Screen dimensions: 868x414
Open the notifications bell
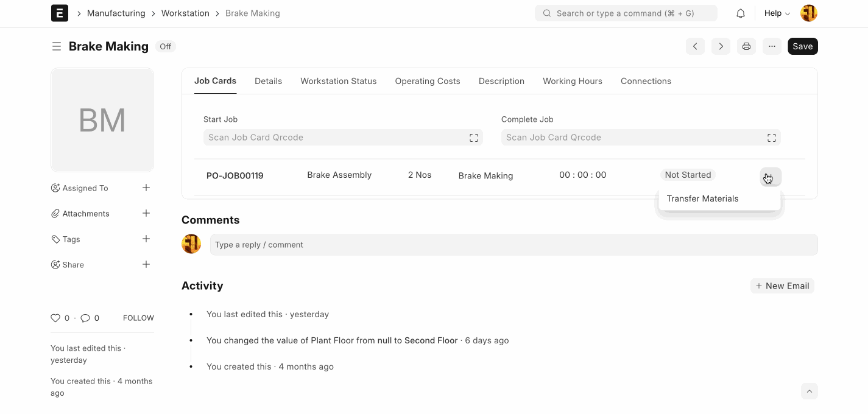coord(741,13)
